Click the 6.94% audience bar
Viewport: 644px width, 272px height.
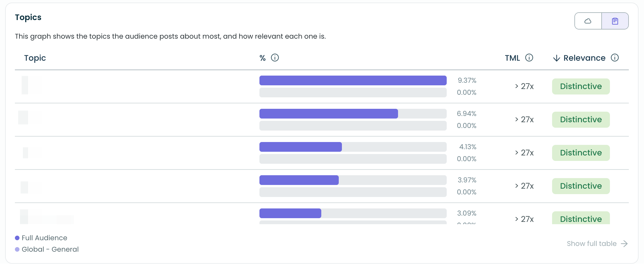328,114
